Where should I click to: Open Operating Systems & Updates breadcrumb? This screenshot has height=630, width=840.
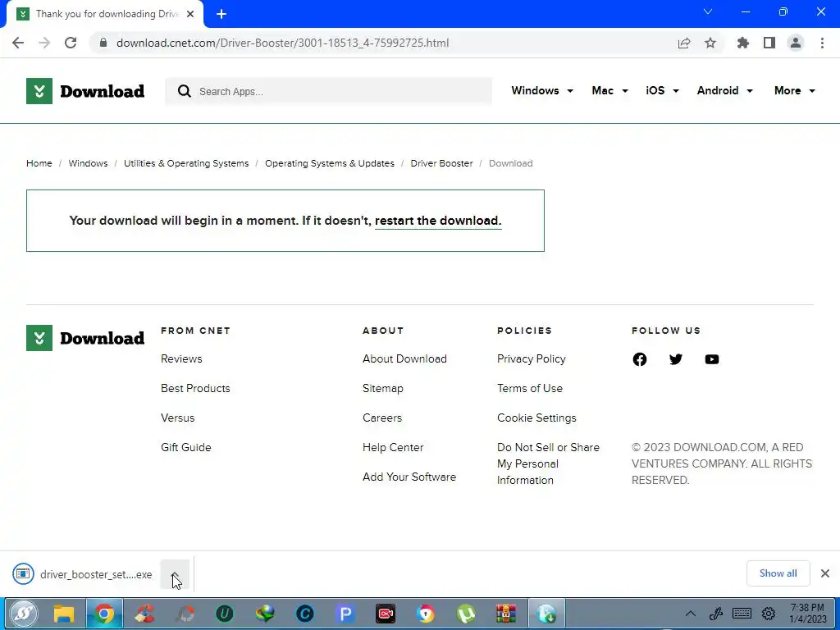(330, 163)
